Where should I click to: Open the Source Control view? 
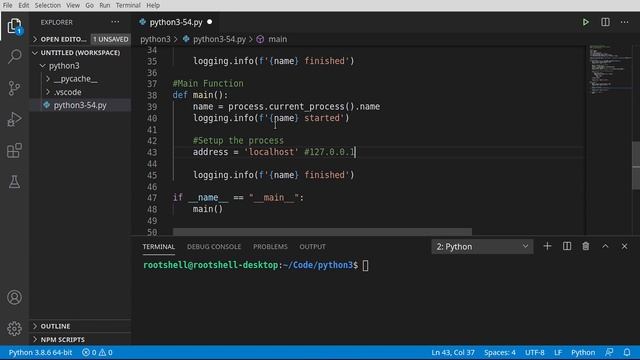pyautogui.click(x=14, y=88)
